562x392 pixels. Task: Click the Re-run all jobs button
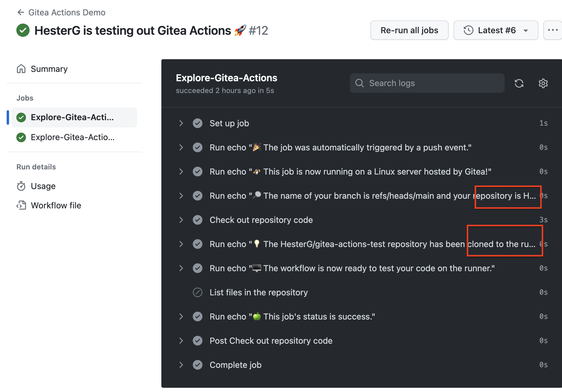point(409,30)
